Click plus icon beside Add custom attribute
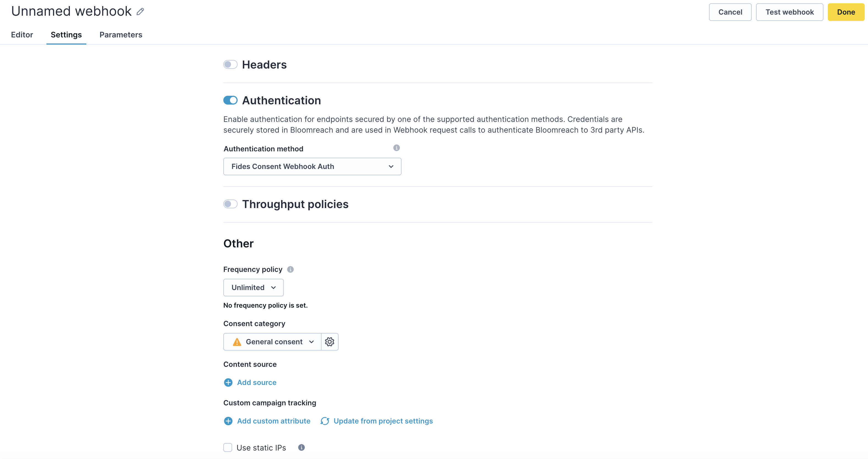 [x=228, y=421]
